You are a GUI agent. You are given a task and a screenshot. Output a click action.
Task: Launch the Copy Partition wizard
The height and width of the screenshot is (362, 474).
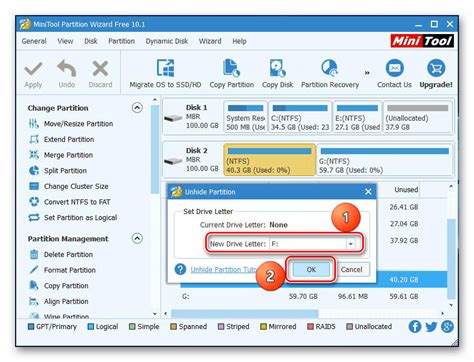(x=232, y=74)
